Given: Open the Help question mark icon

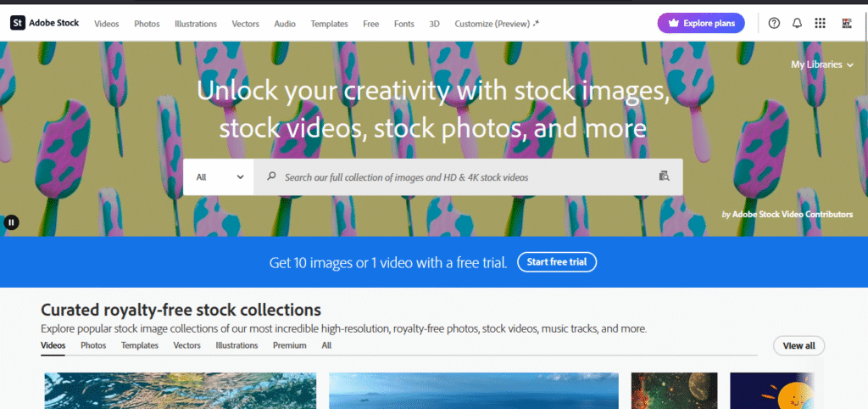Looking at the screenshot, I should pos(774,23).
